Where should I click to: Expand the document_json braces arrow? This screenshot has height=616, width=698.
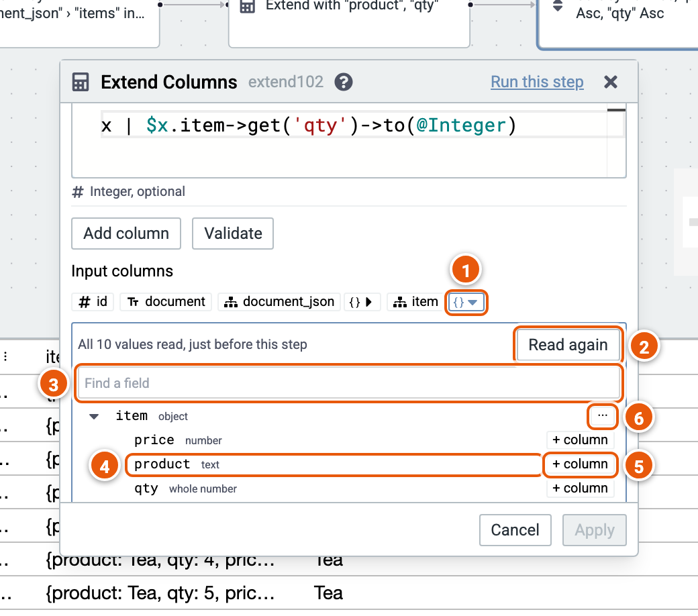click(x=361, y=302)
